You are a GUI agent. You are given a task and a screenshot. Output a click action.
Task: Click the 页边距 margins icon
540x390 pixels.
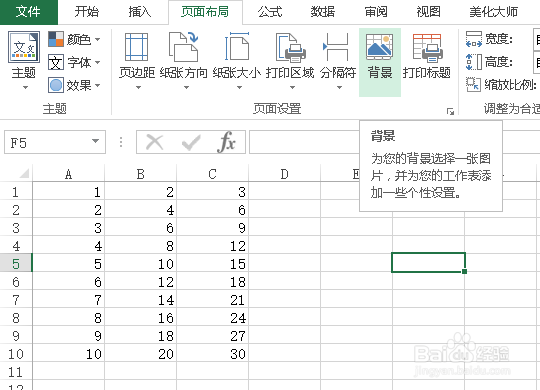tap(136, 47)
